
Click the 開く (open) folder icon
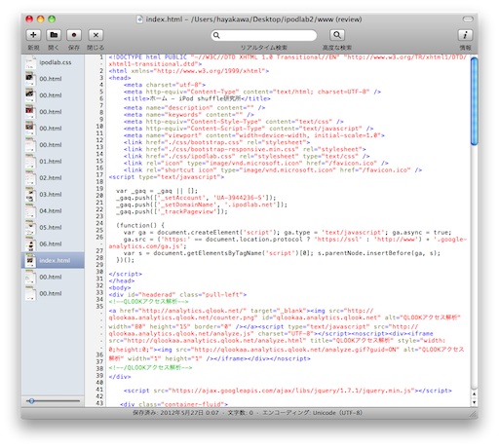click(54, 35)
